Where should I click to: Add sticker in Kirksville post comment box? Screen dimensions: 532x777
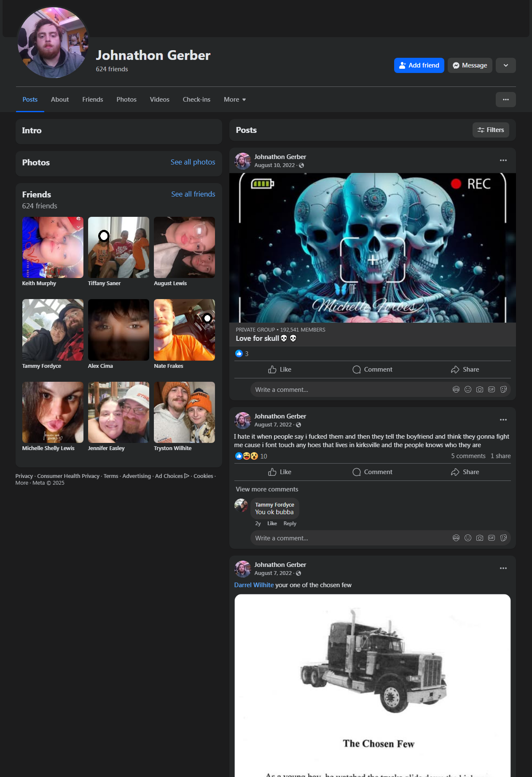[503, 538]
